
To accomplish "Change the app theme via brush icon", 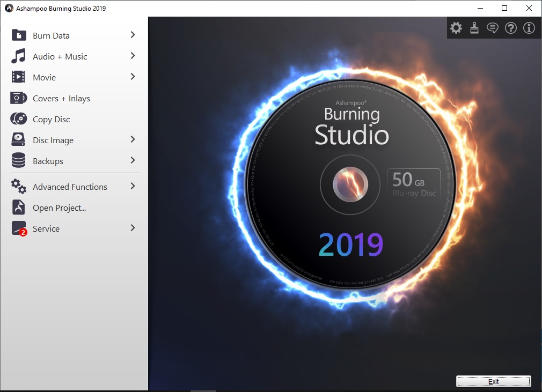I will pyautogui.click(x=474, y=27).
